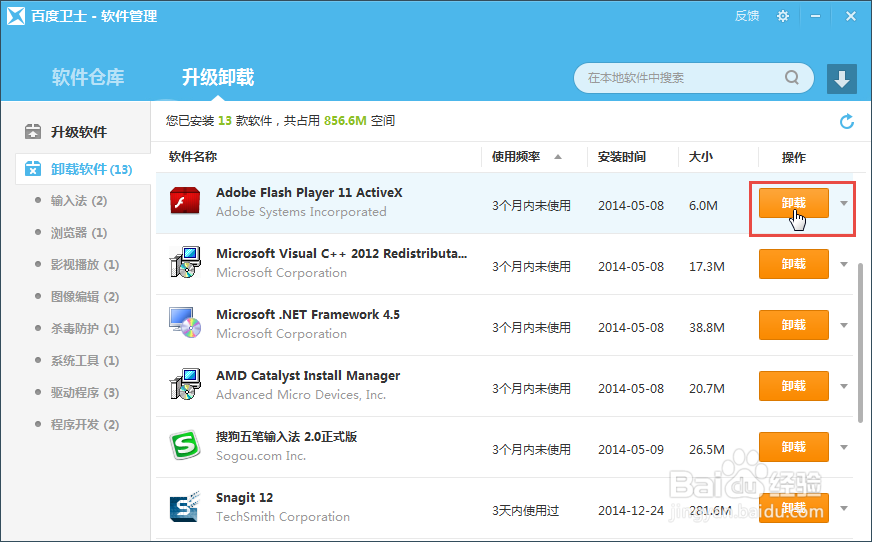Viewport: 872px width, 542px height.
Task: Switch to 升级卸载 tab
Action: pyautogui.click(x=218, y=77)
